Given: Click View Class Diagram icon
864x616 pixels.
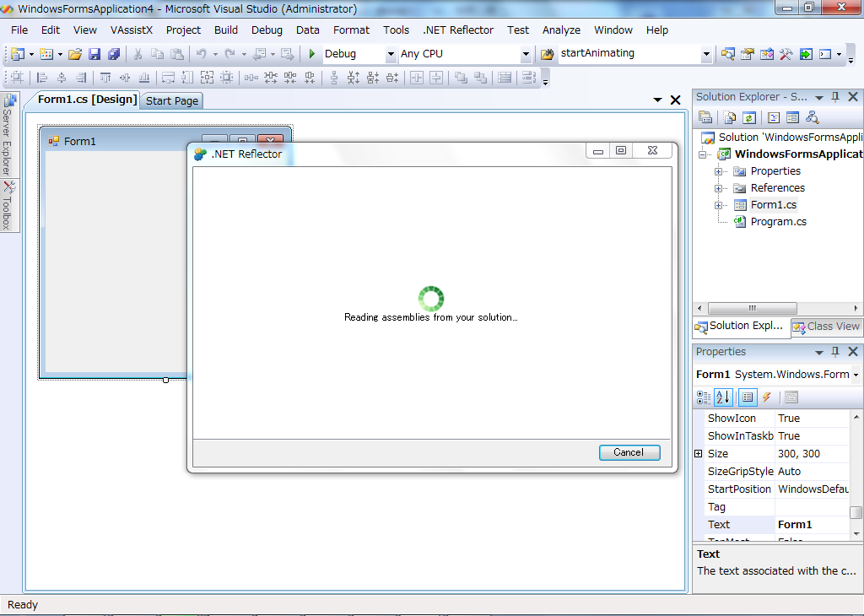Looking at the screenshot, I should (x=813, y=117).
